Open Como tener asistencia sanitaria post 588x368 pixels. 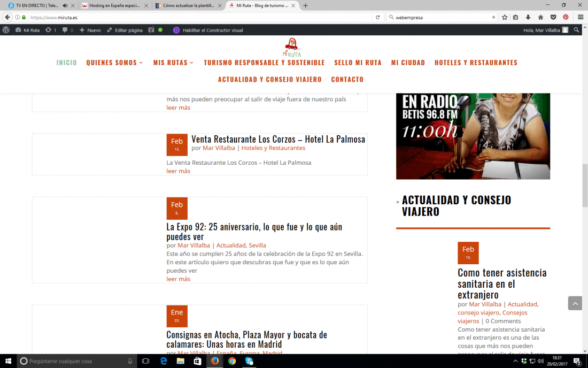click(x=502, y=283)
